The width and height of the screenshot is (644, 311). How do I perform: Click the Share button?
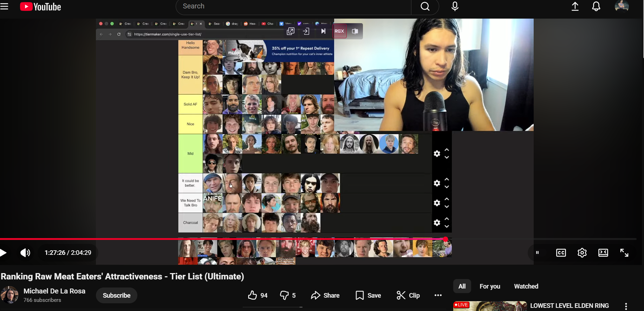tap(325, 296)
